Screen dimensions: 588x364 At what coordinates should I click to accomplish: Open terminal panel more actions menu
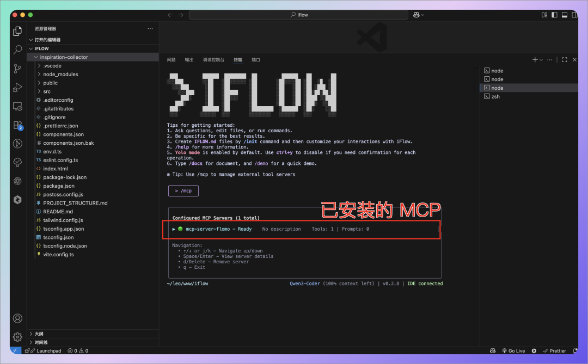click(550, 60)
